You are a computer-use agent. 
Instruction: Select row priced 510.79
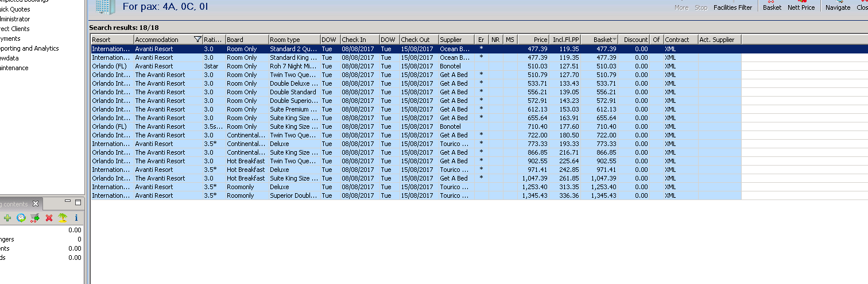(416, 75)
